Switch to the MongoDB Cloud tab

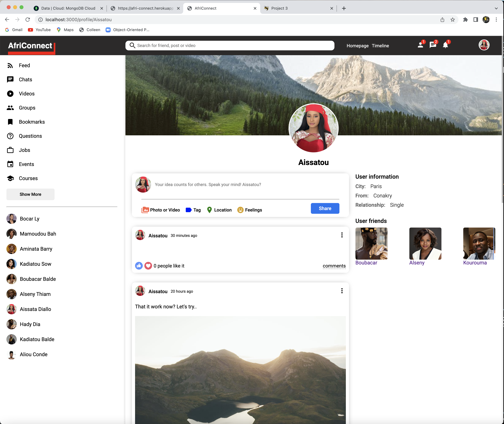point(68,8)
